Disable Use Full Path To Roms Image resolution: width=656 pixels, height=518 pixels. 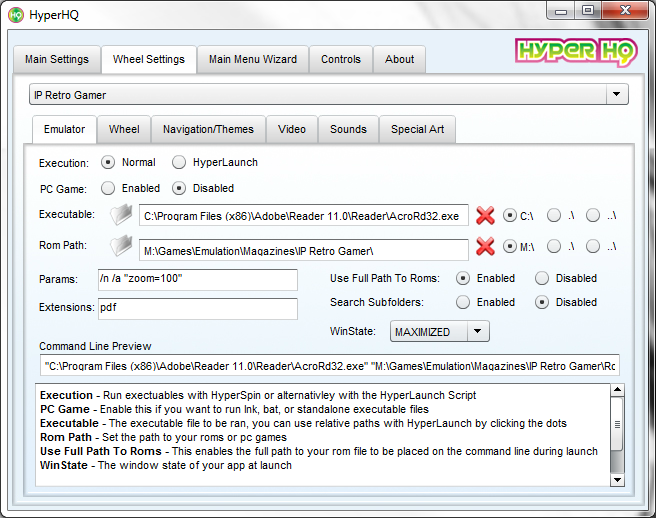click(542, 278)
